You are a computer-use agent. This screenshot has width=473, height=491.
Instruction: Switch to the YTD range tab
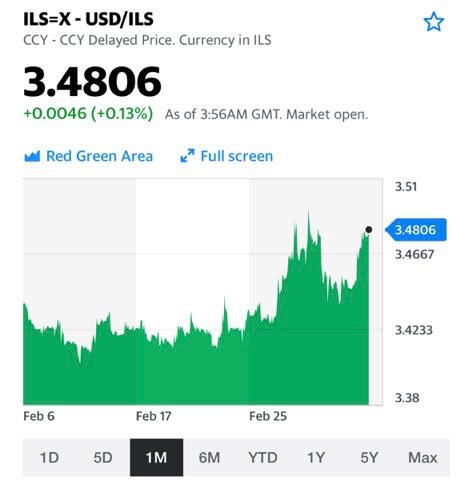click(x=263, y=457)
